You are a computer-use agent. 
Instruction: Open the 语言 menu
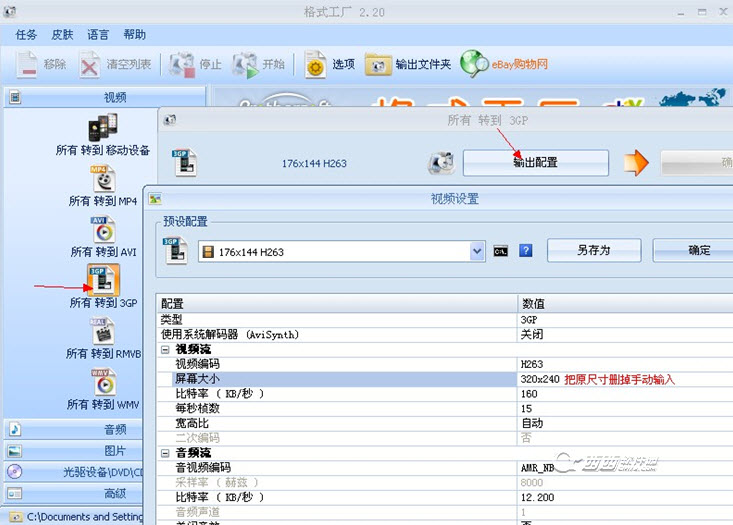pos(98,35)
